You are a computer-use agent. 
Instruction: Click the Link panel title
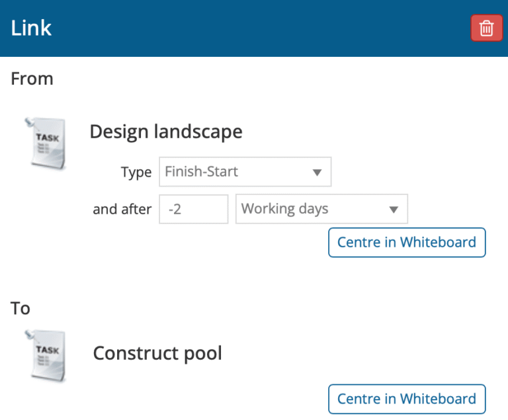tap(31, 28)
